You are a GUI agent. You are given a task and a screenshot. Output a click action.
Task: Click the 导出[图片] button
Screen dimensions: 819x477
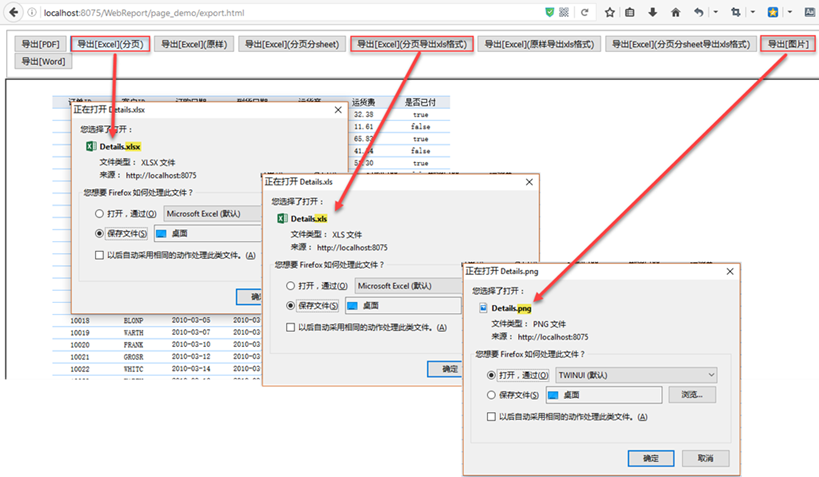pos(788,44)
